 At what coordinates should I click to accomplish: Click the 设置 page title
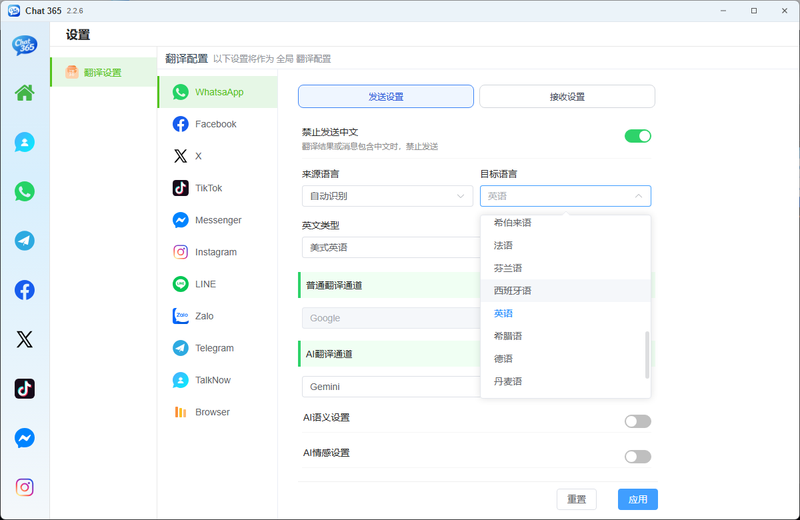coord(78,35)
